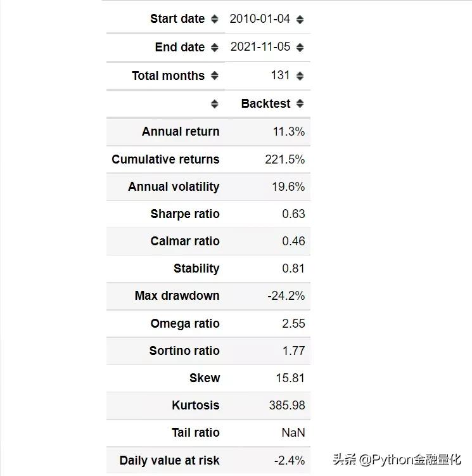Click the Start date header text
The height and width of the screenshot is (476, 472).
(x=177, y=19)
